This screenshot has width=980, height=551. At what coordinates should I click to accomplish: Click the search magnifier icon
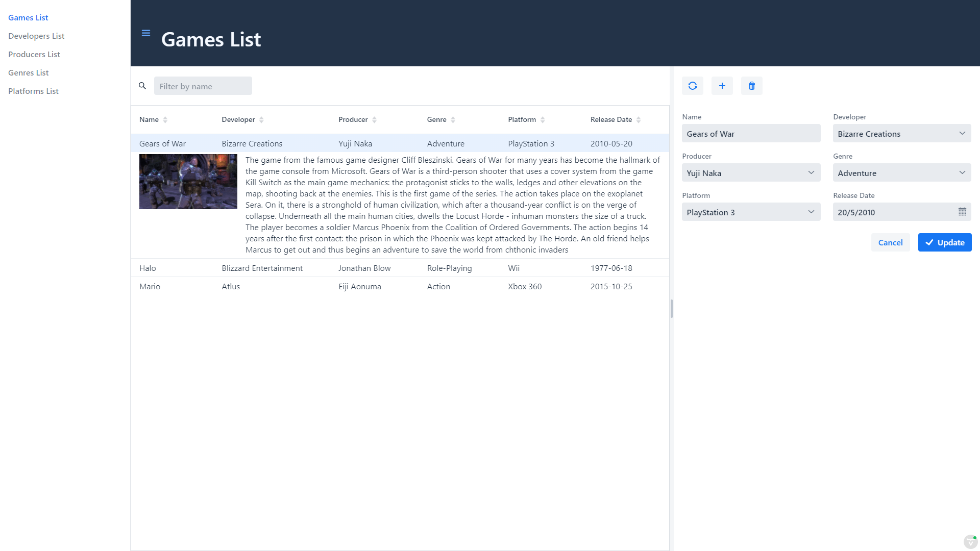(142, 86)
